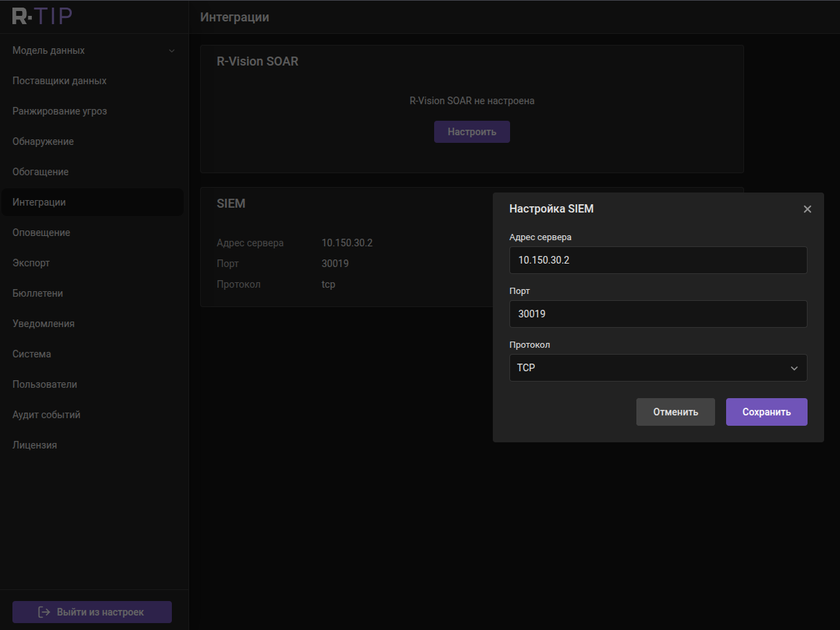Open the "Аудит событий" section
The image size is (840, 630).
pos(46,414)
